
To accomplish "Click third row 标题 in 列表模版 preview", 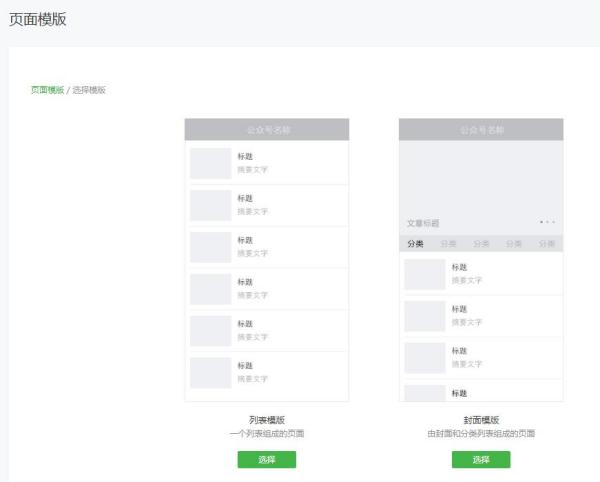I will click(x=245, y=240).
